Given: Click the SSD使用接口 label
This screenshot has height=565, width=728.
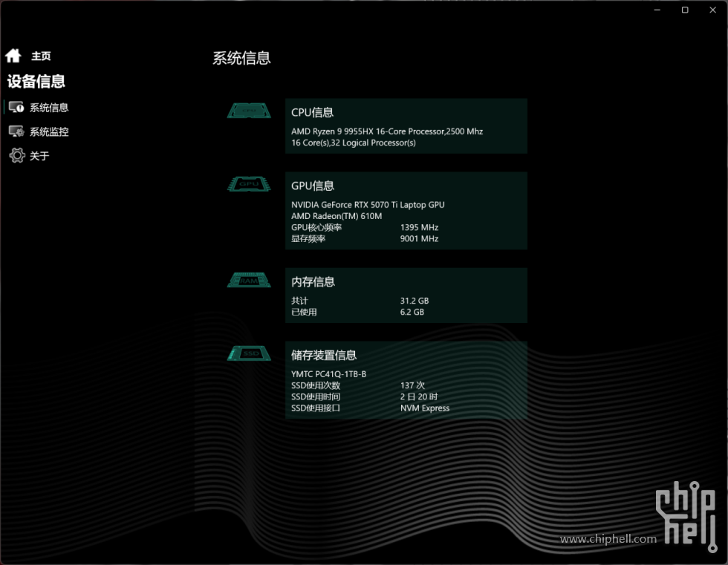Looking at the screenshot, I should [316, 408].
